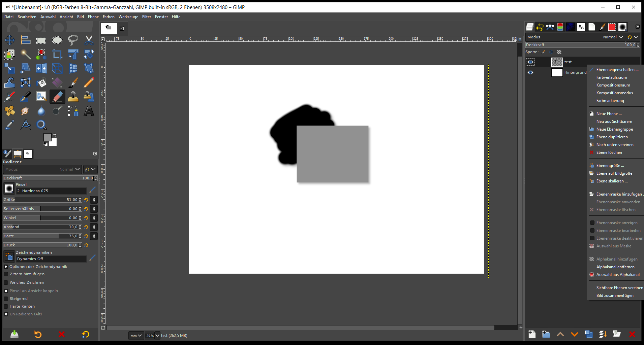Select the Zoom magnifier tool
This screenshot has width=644, height=345.
click(41, 125)
